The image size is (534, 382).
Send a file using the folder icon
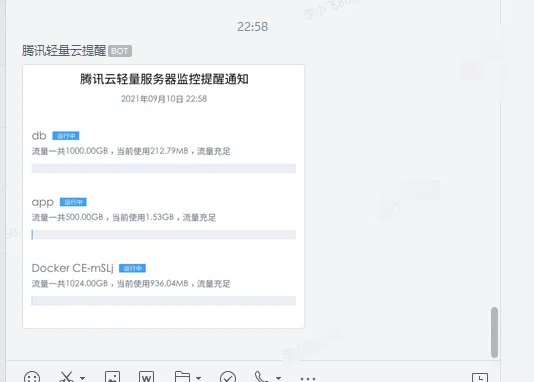point(182,377)
